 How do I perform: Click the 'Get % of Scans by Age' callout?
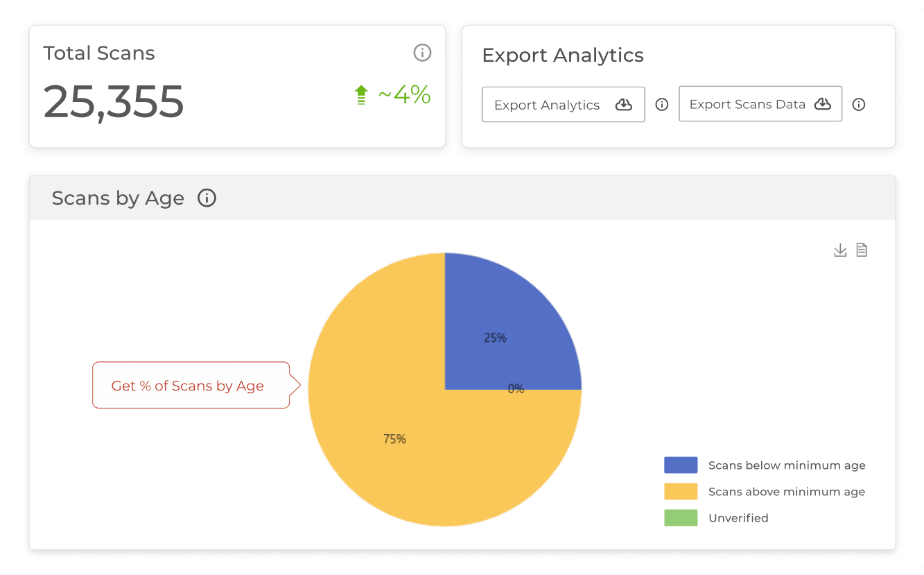(x=188, y=386)
